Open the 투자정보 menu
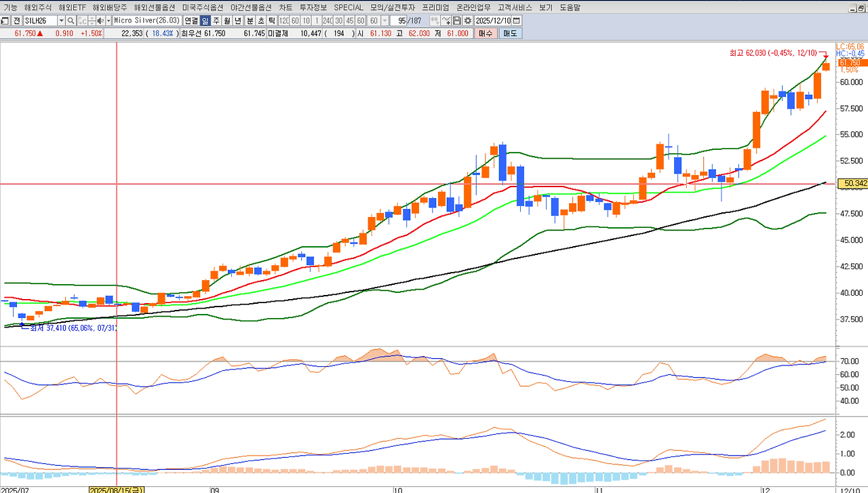868x493 pixels. tap(313, 7)
